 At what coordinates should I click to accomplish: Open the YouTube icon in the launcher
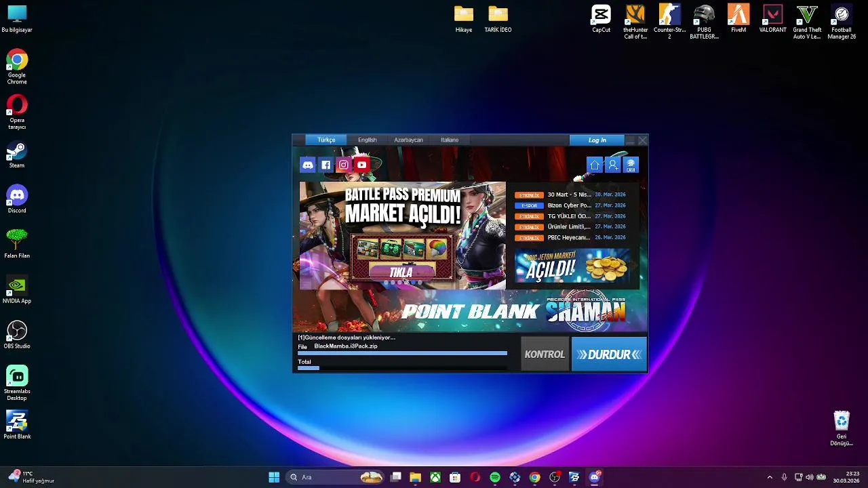pos(361,165)
